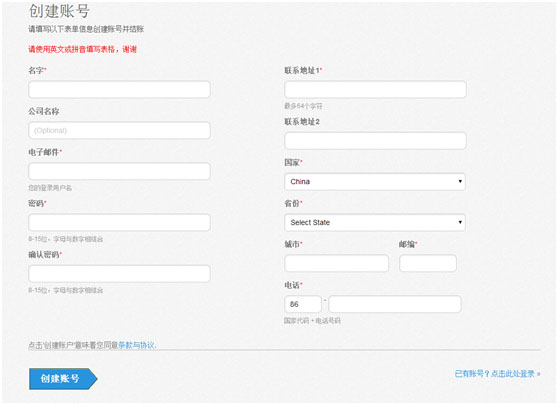Click the 电子邮件 email input field
This screenshot has height=405, width=558.
pyautogui.click(x=119, y=171)
